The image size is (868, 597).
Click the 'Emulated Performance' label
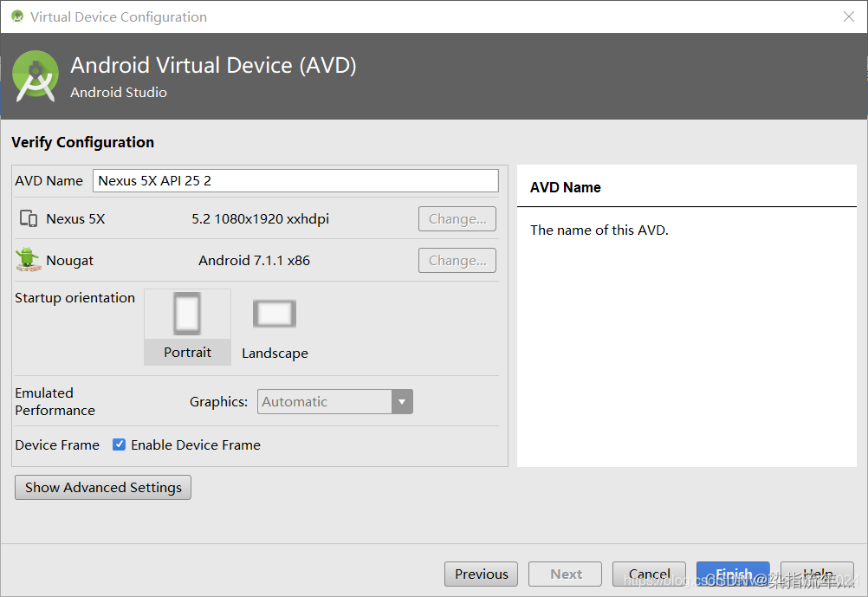coord(55,401)
